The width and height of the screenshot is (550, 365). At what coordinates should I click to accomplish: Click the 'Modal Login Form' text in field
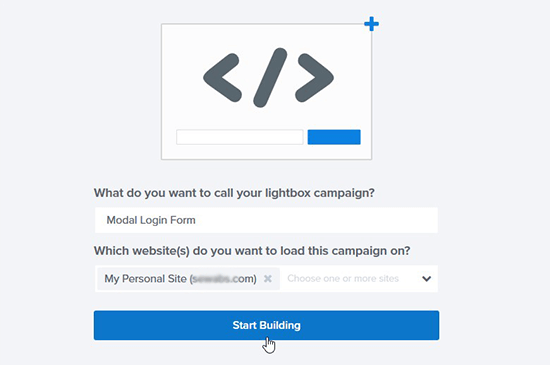(x=151, y=220)
